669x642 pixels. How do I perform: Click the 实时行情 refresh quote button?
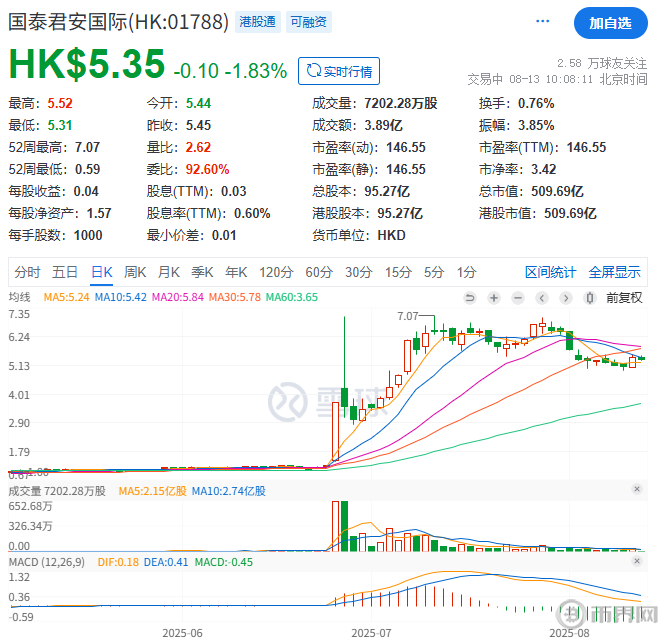click(x=339, y=71)
